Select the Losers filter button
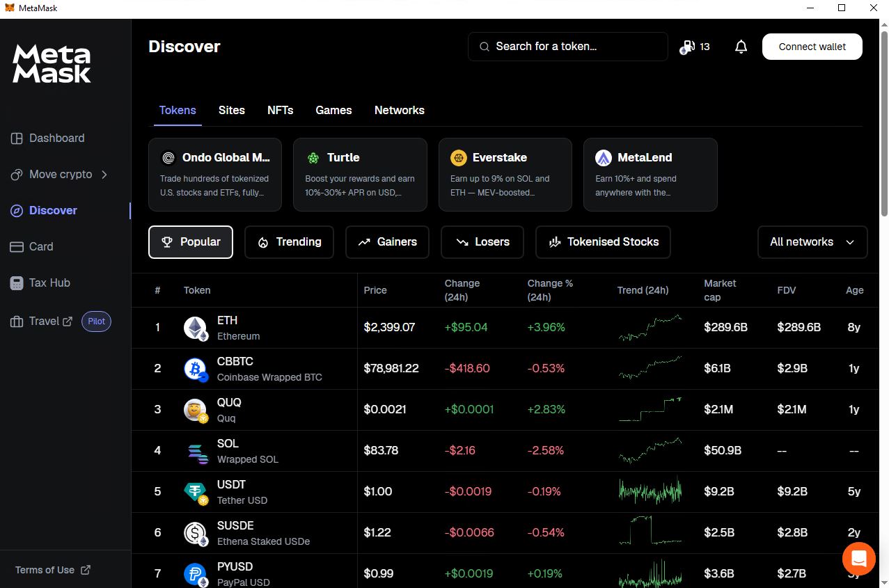The width and height of the screenshot is (889, 588). point(482,242)
